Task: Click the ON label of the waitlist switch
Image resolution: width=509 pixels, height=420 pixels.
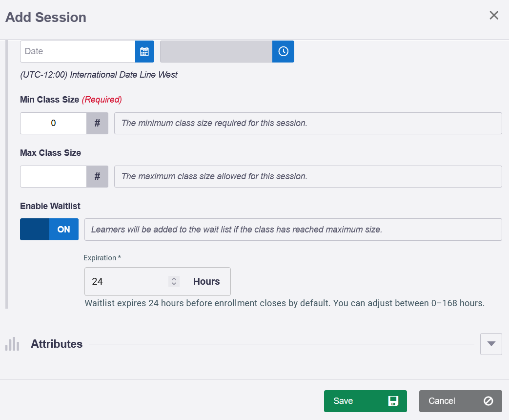Action: pyautogui.click(x=64, y=229)
